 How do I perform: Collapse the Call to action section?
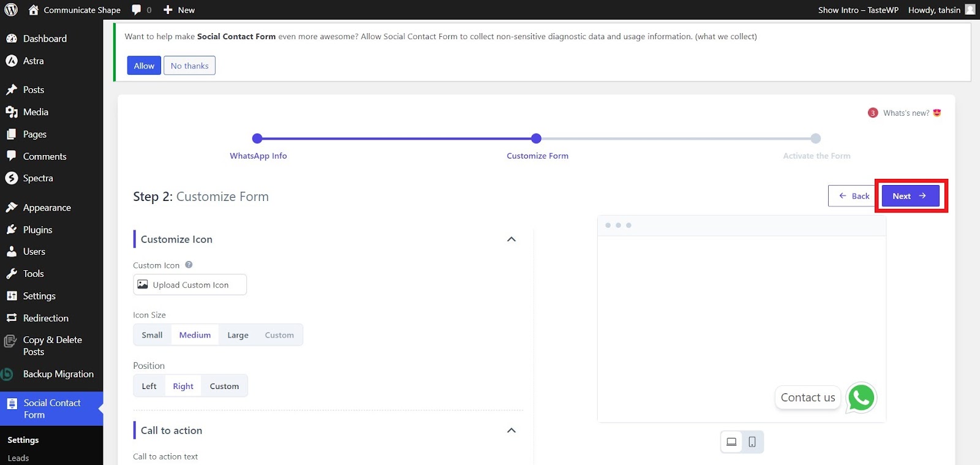point(511,431)
